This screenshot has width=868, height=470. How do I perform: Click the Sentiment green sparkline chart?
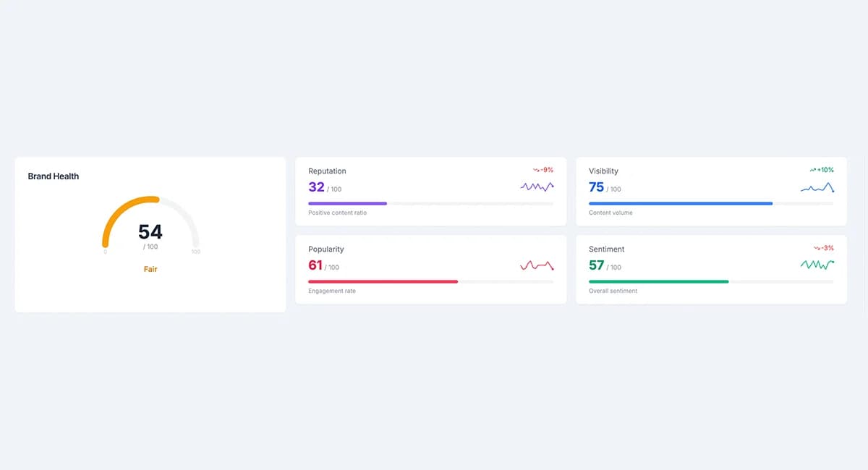click(x=817, y=265)
